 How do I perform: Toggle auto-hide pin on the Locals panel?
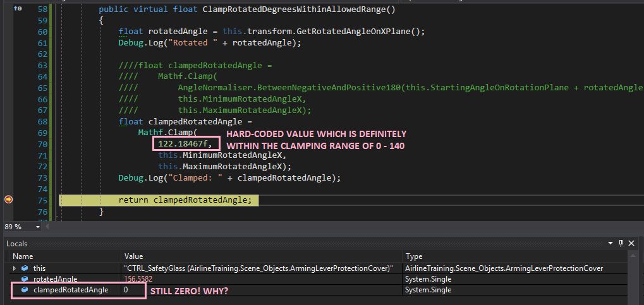tap(621, 243)
